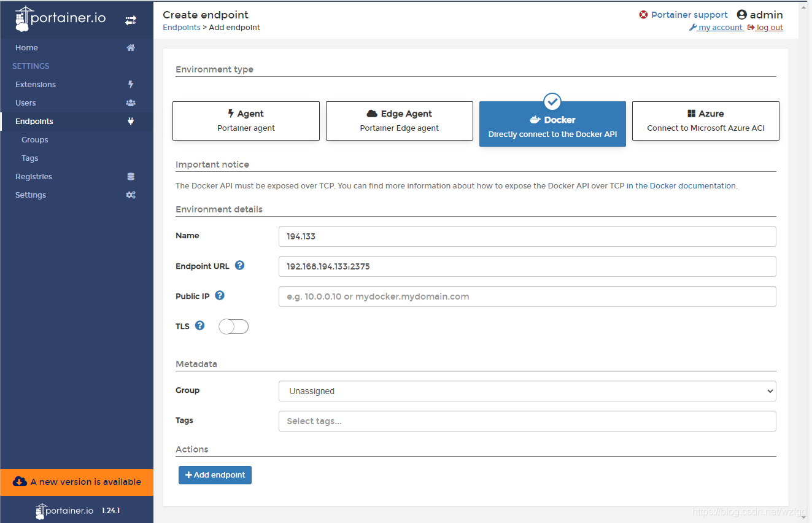Open Registries in the sidebar
Image resolution: width=812 pixels, height=523 pixels.
click(77, 176)
